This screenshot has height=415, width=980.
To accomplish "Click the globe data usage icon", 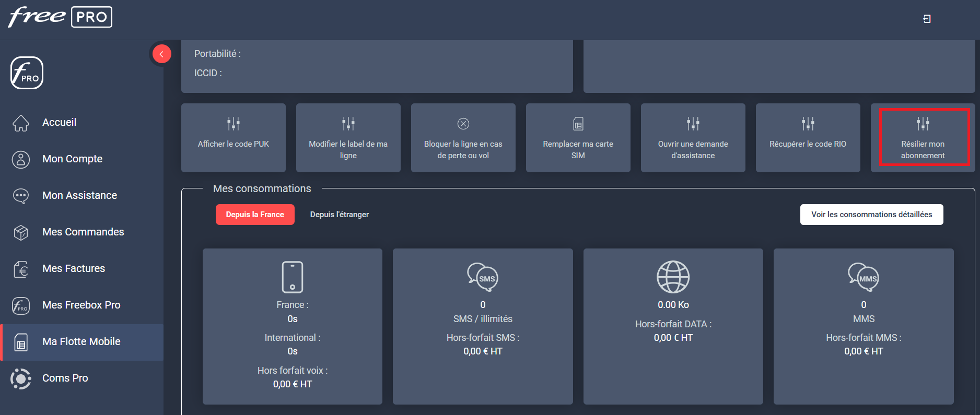I will pyautogui.click(x=673, y=277).
